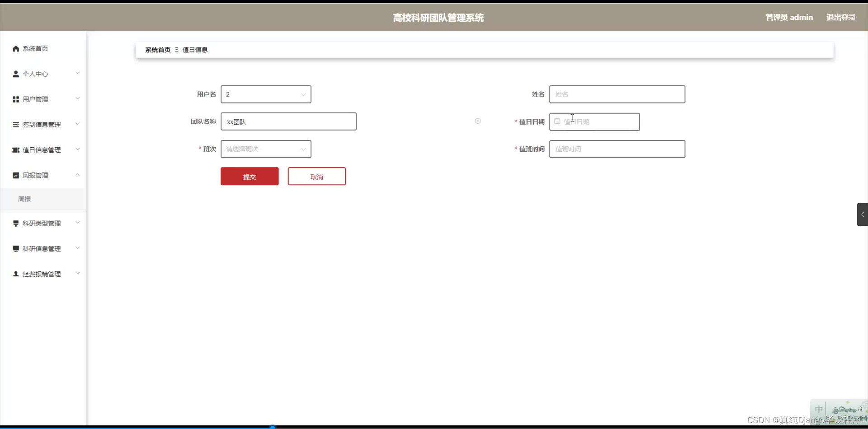Click the icon for 科研类型管理
Image resolution: width=868 pixels, height=429 pixels.
tap(16, 224)
